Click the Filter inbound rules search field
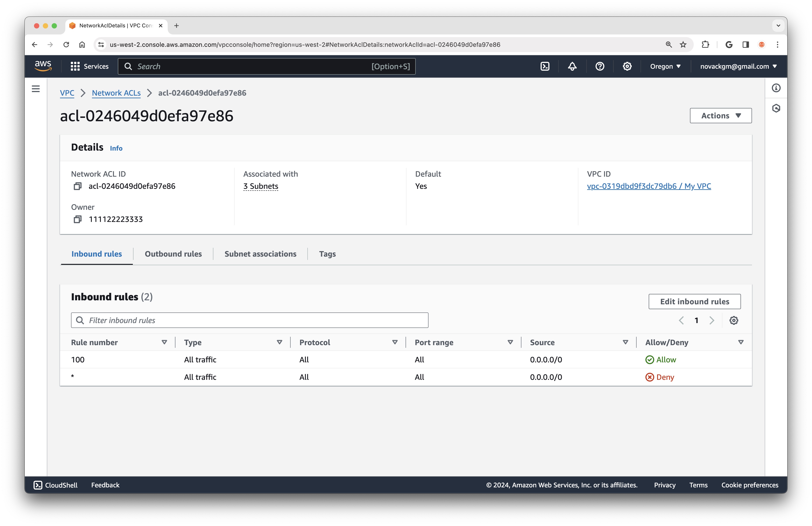The width and height of the screenshot is (812, 526). [249, 320]
